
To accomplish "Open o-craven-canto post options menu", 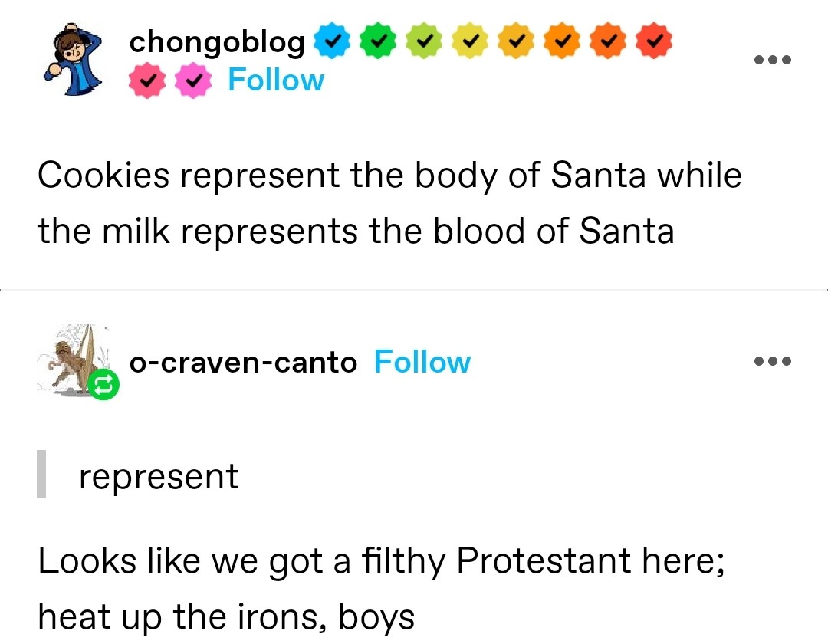I will (x=772, y=361).
